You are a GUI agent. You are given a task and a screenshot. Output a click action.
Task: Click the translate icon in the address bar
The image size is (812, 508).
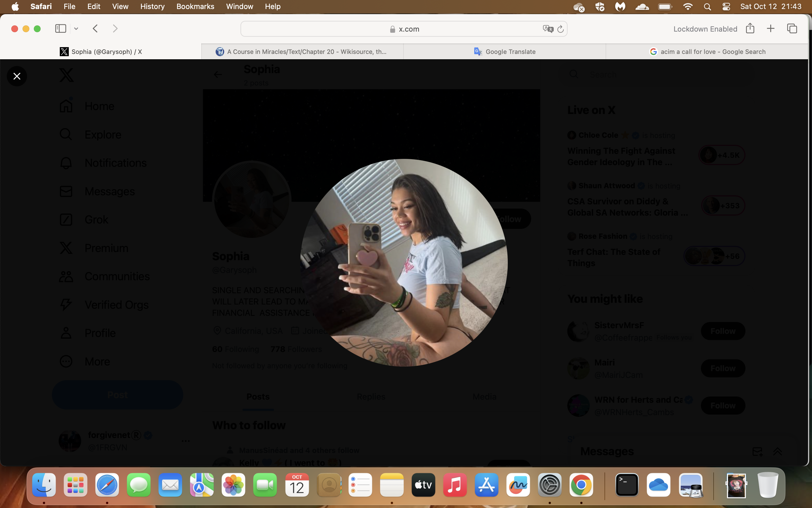tap(548, 29)
